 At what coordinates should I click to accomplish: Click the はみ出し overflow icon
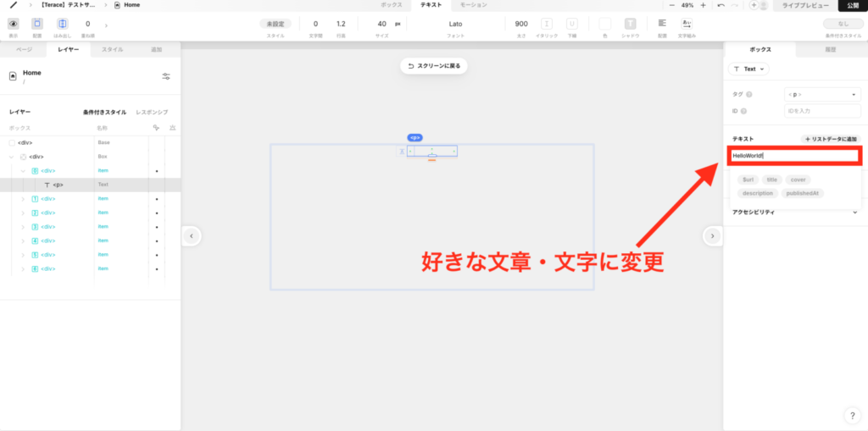click(x=62, y=24)
